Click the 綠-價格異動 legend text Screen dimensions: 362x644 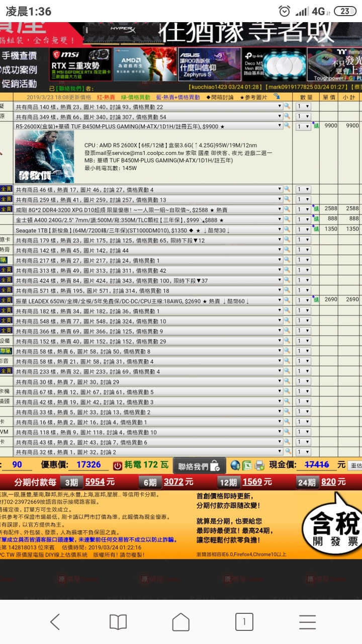tap(135, 97)
